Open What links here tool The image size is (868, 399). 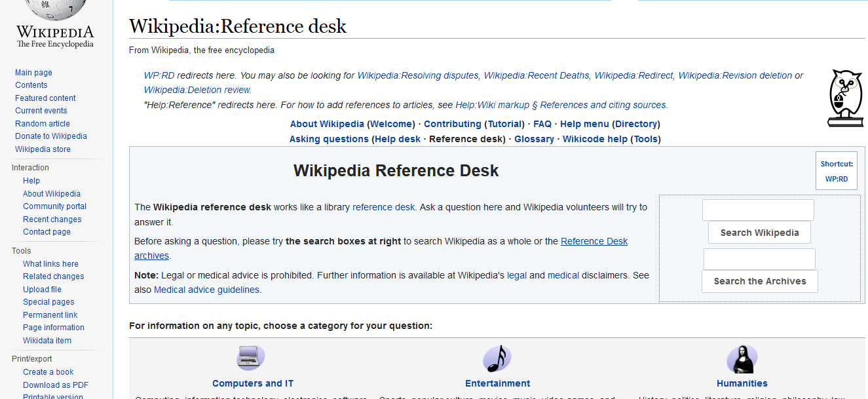pyautogui.click(x=50, y=264)
